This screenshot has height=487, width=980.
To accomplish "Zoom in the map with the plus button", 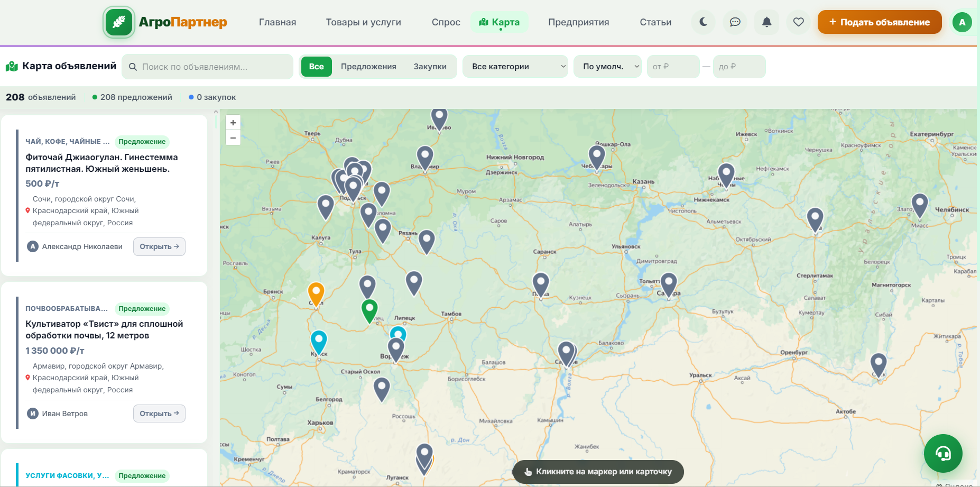I will pyautogui.click(x=233, y=123).
